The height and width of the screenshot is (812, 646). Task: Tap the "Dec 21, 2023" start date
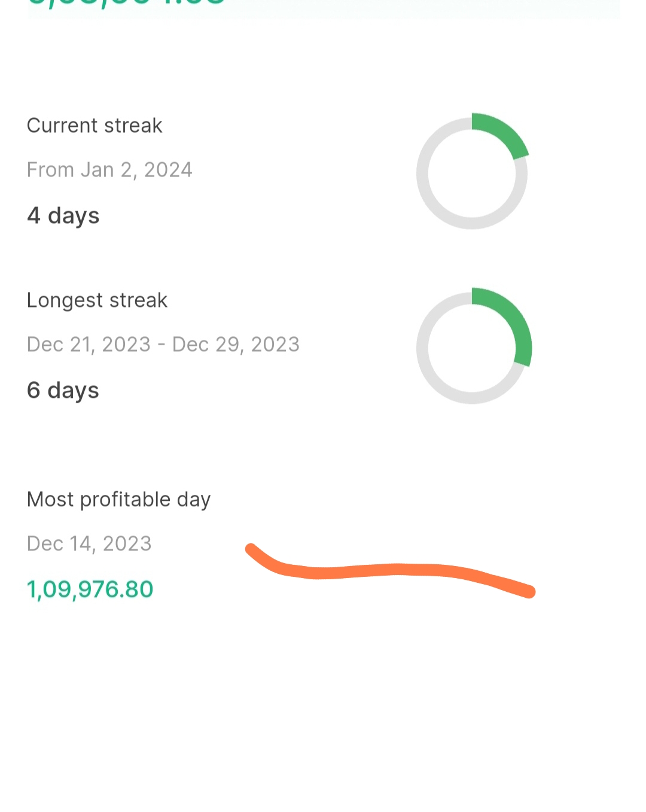[89, 345]
